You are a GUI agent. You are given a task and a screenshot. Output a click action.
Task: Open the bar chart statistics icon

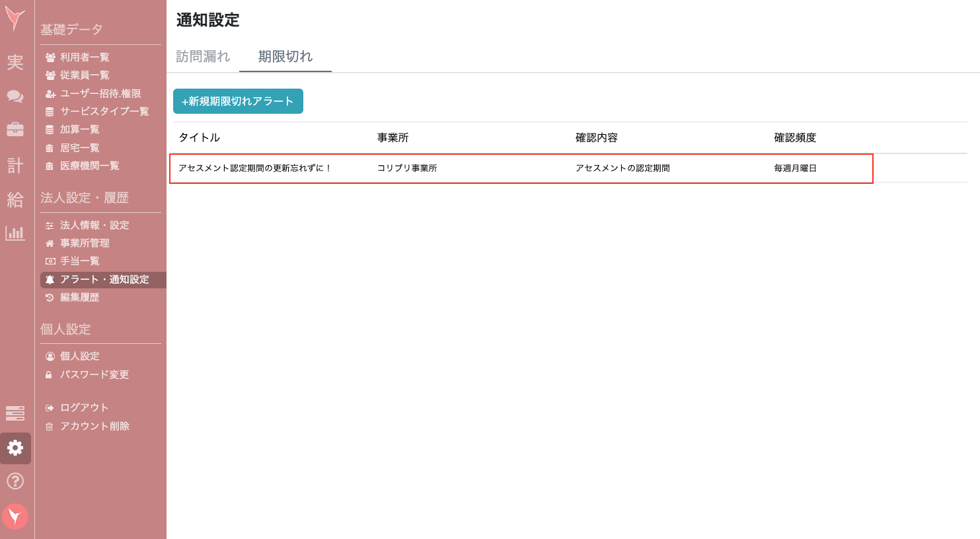(x=15, y=233)
